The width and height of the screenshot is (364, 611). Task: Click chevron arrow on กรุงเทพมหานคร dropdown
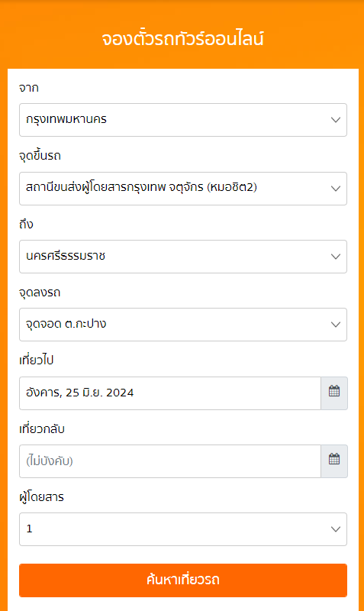[x=336, y=120]
